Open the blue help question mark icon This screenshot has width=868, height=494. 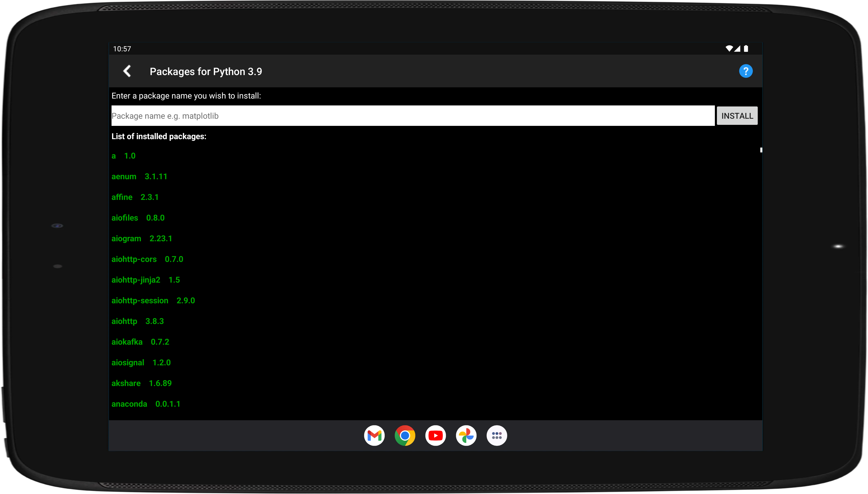(745, 71)
